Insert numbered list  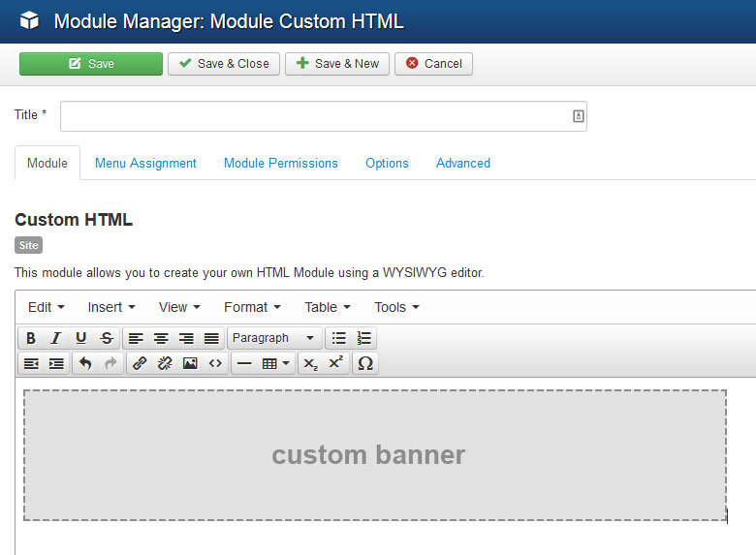364,338
